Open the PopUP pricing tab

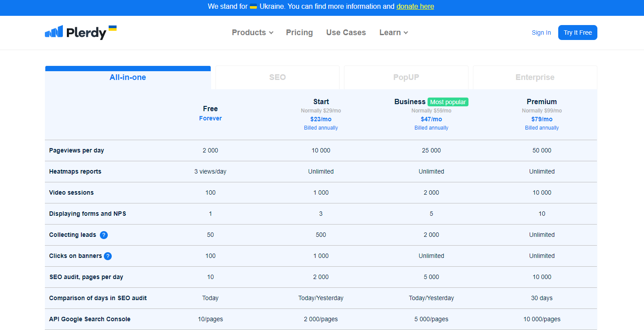click(406, 77)
